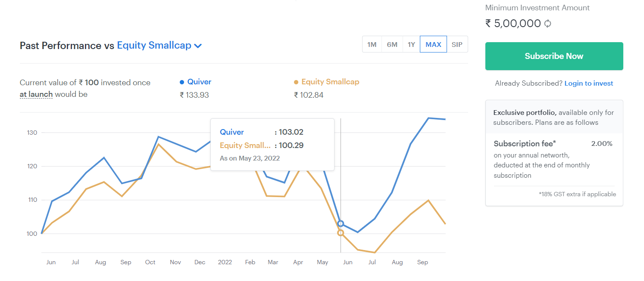Click 'As on May 23, 2022' tooltip date
Image resolution: width=644 pixels, height=281 pixels.
pyautogui.click(x=250, y=158)
